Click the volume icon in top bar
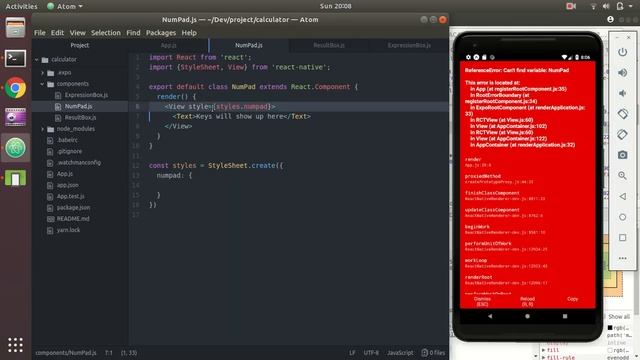 coord(606,6)
